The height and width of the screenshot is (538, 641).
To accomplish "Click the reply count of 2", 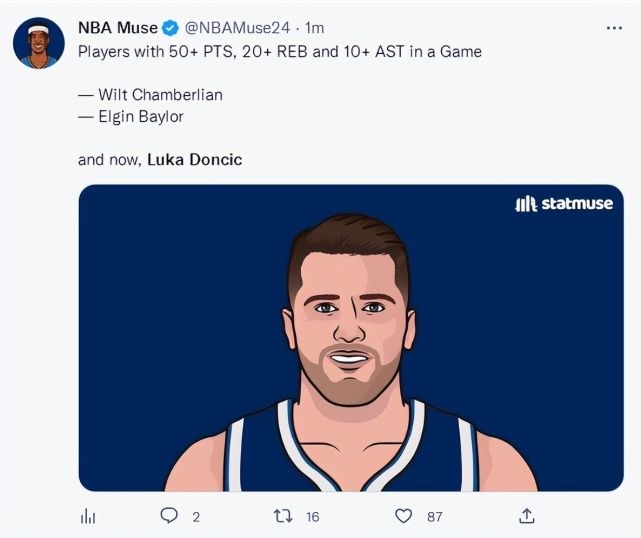I will [x=196, y=516].
